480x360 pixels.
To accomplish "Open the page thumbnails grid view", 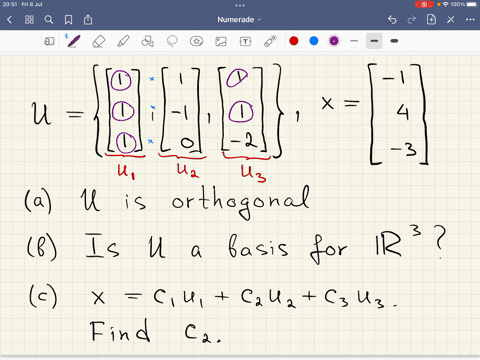I will coord(29,20).
